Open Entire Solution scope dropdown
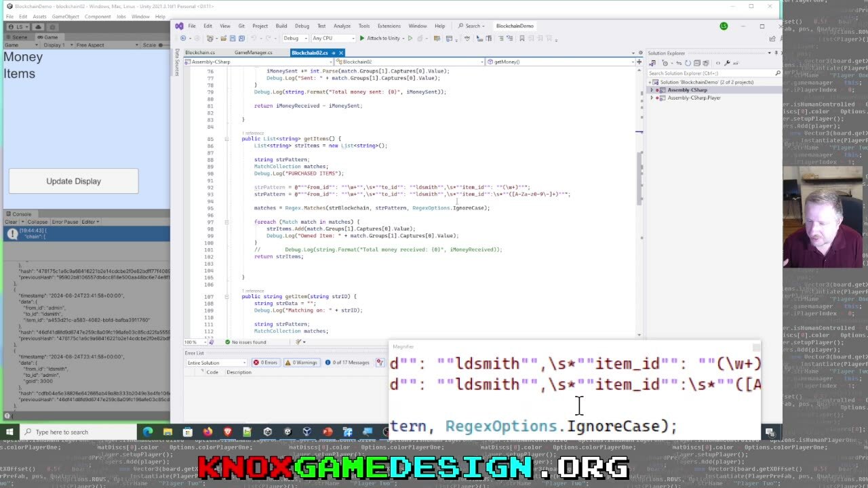868x488 pixels. [216, 363]
